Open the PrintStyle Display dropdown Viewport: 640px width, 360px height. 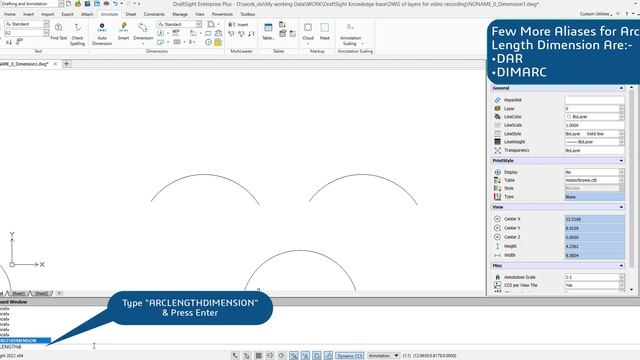[x=622, y=172]
